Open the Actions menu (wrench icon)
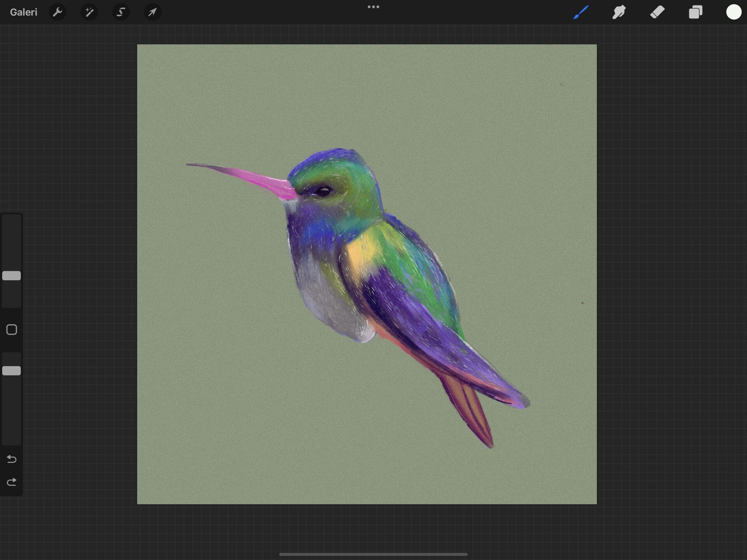The height and width of the screenshot is (560, 747). (x=58, y=12)
